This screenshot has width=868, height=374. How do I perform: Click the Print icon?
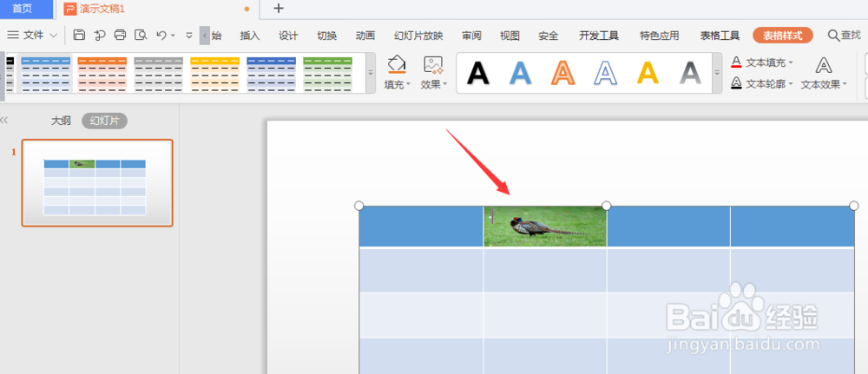tap(120, 36)
